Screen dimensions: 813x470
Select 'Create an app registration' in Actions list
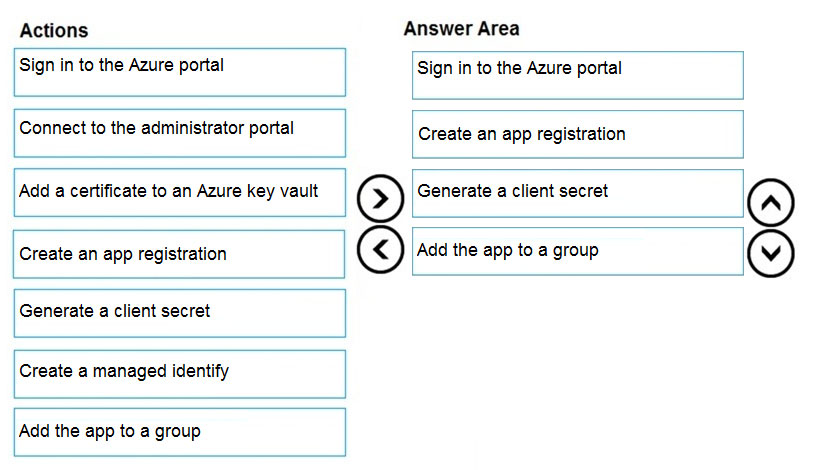pos(179,254)
